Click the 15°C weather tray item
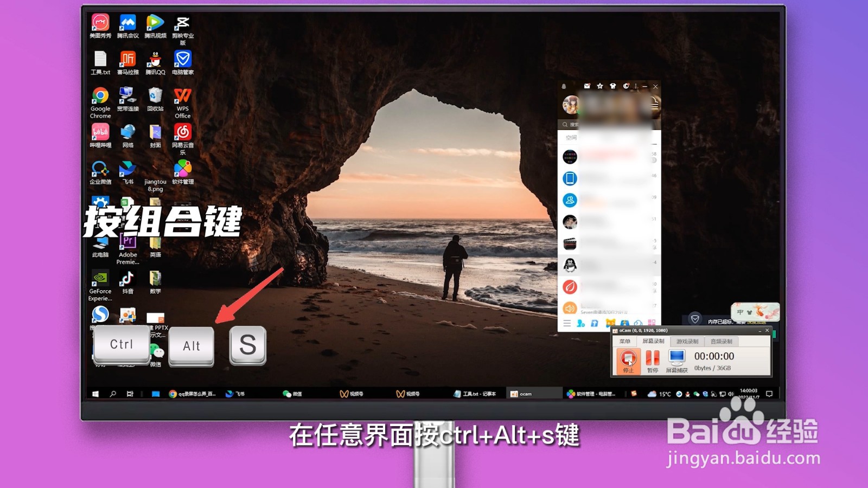This screenshot has width=868, height=488. coord(659,394)
